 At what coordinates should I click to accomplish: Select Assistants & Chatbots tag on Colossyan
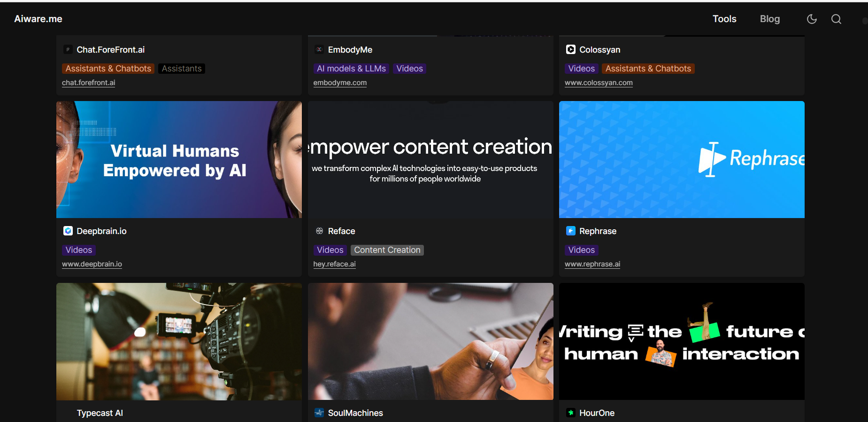tap(648, 69)
